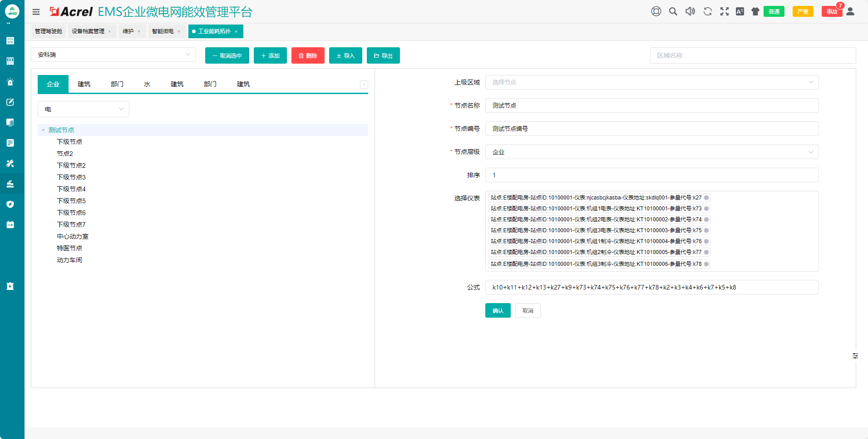868x439 pixels.
Task: Click the 导入 import button
Action: pos(345,55)
